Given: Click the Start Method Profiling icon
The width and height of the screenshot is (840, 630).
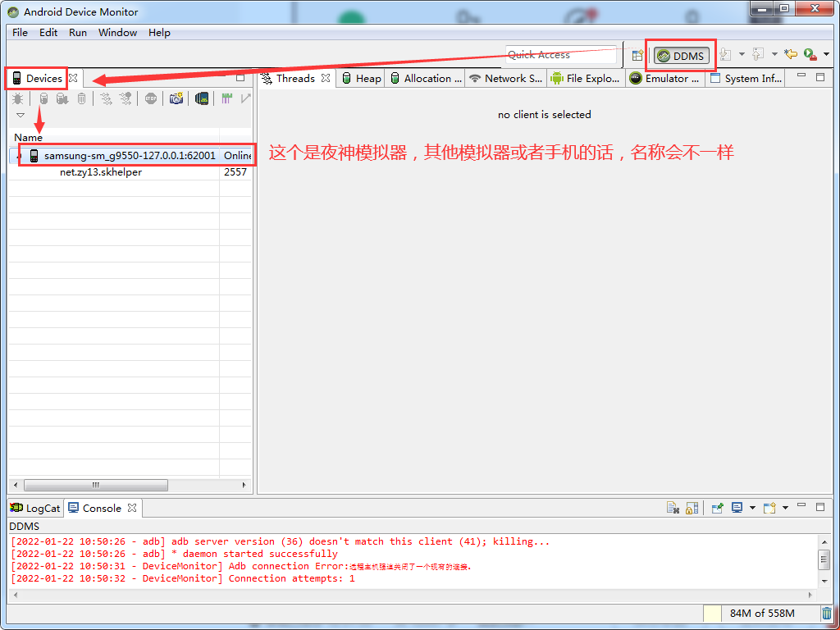Looking at the screenshot, I should (126, 99).
